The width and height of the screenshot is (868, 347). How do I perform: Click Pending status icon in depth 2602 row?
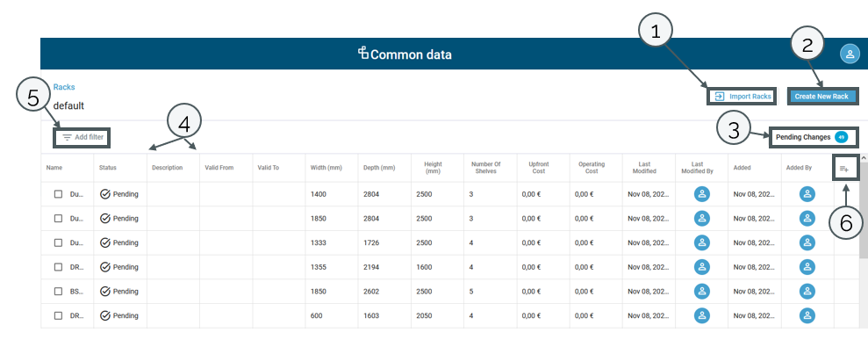click(x=105, y=292)
